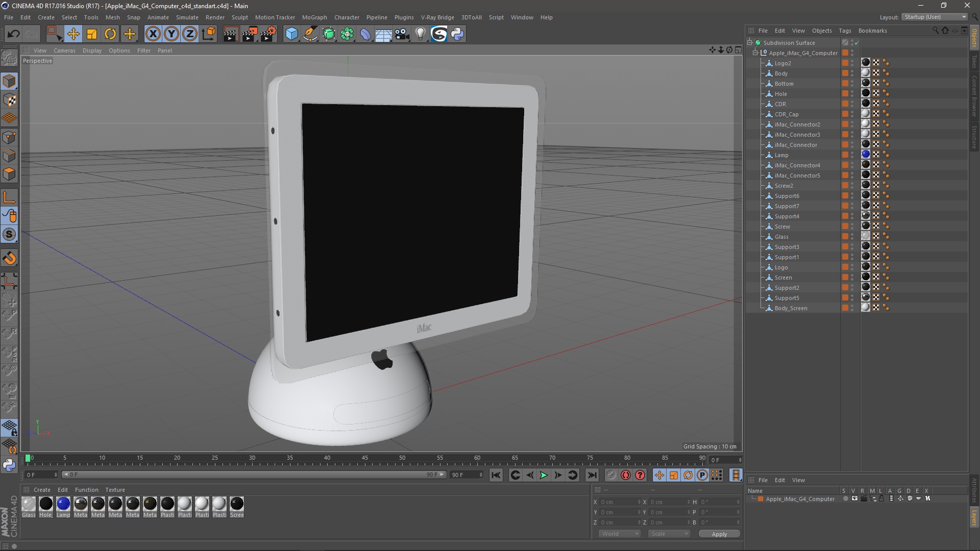Open Bookmarks in Object Manager
980x551 pixels.
click(x=872, y=31)
